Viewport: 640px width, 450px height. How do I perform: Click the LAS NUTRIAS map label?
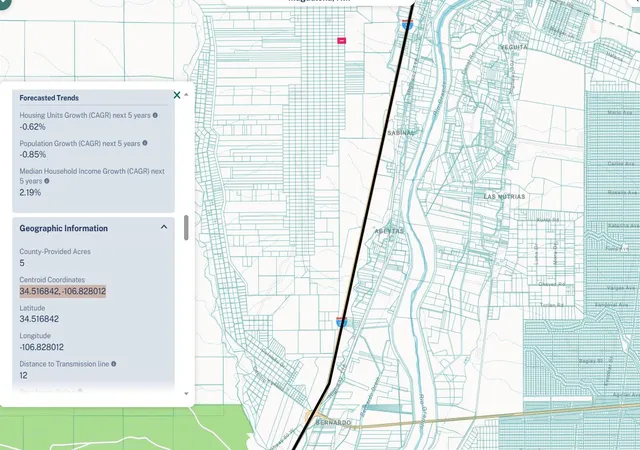(504, 196)
